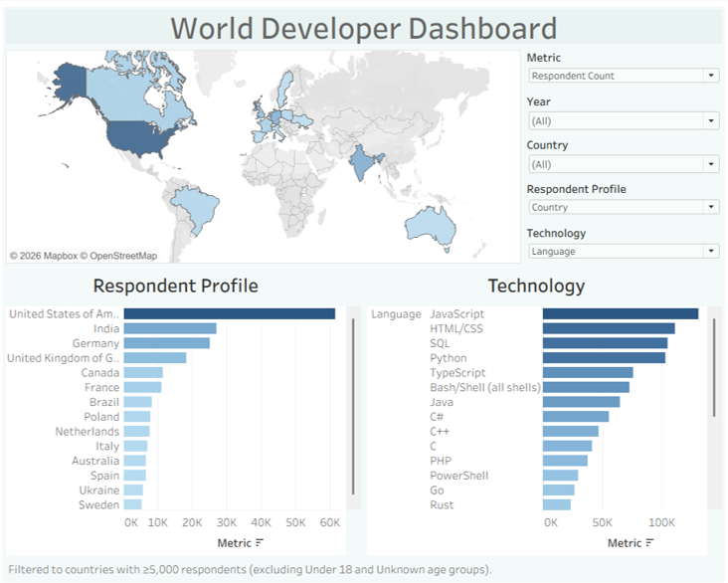Screen dimensions: 728x583
Task: Click the SQL bar in Technology chart
Action: (605, 343)
